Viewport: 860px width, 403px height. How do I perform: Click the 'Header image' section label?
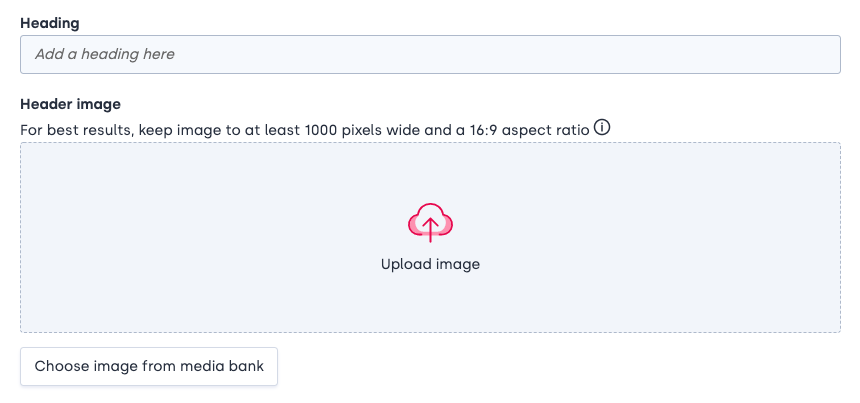[x=70, y=104]
